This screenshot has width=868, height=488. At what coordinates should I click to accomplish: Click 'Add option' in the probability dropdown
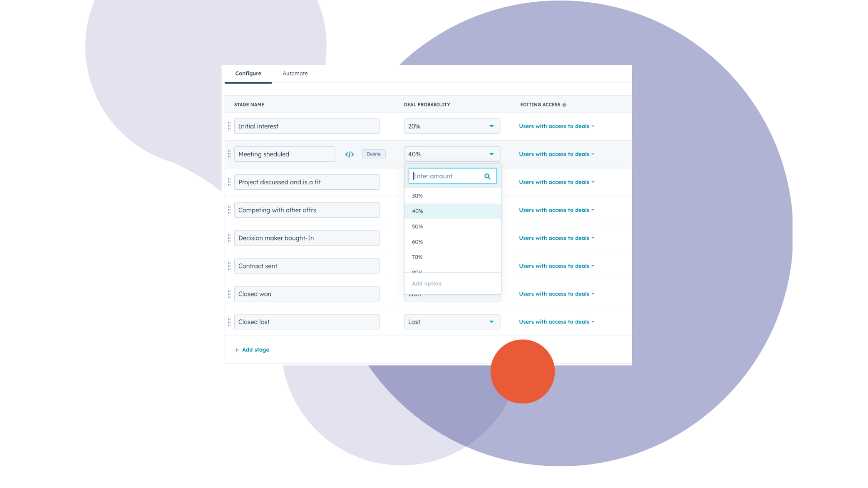427,284
